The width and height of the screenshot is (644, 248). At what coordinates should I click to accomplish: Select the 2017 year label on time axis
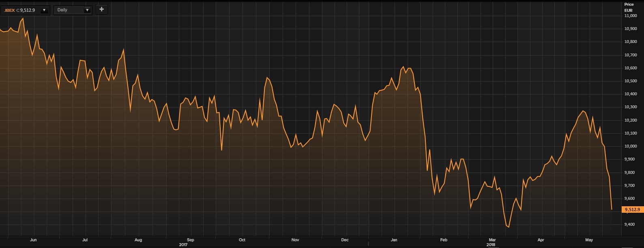pos(183,245)
